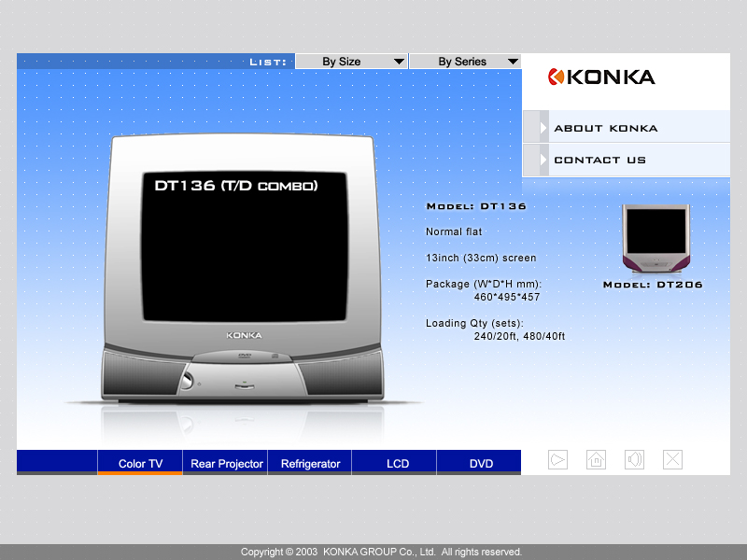Select the Color TV tab
Image resolution: width=747 pixels, height=560 pixels.
tap(140, 463)
